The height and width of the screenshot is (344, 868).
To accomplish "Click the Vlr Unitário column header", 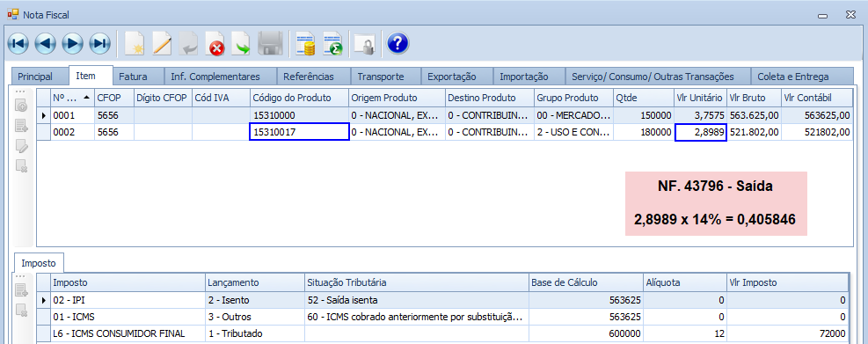I will point(700,98).
